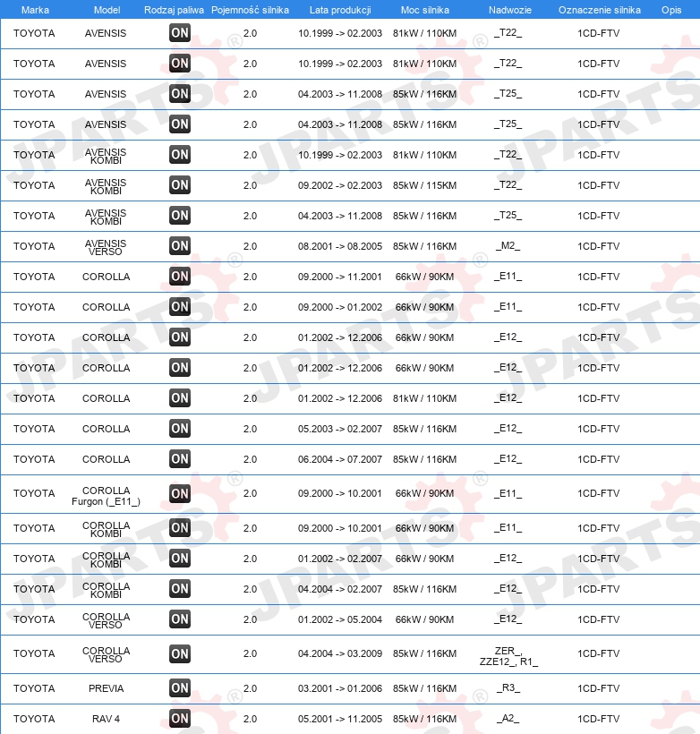The image size is (700, 734).
Task: Click the Nadwozie column header
Action: tap(510, 10)
